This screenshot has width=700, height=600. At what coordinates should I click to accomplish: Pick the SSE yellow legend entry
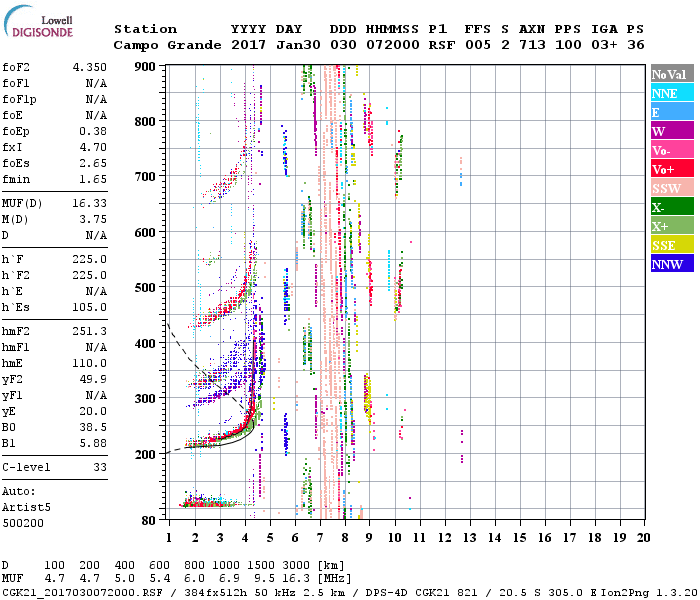671,245
